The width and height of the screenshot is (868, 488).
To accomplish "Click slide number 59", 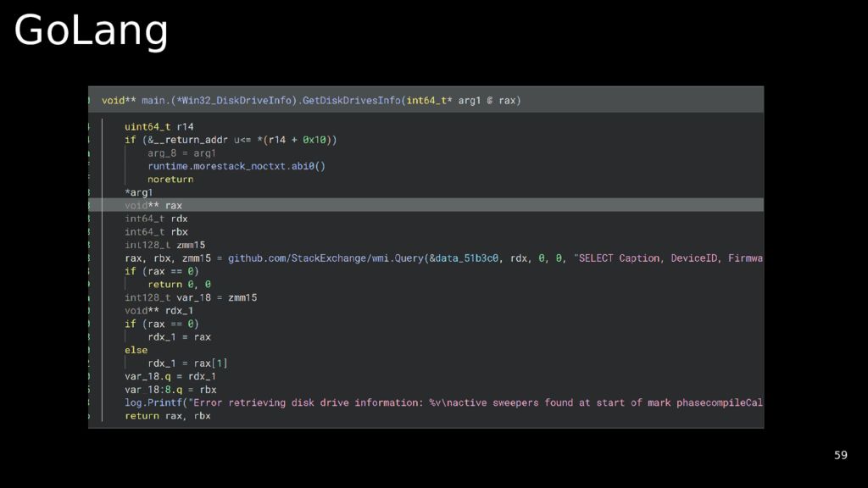I will pos(840,455).
